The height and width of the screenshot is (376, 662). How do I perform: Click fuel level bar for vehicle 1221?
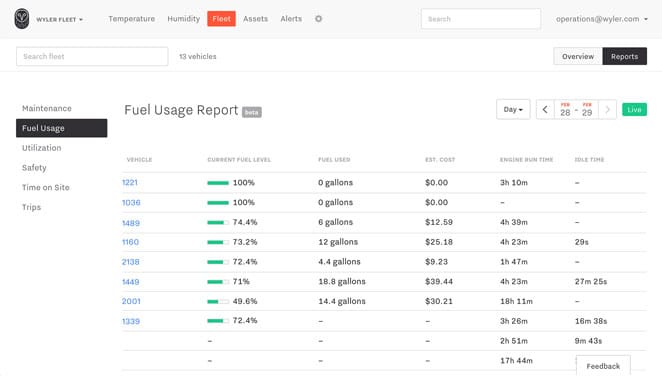click(218, 183)
